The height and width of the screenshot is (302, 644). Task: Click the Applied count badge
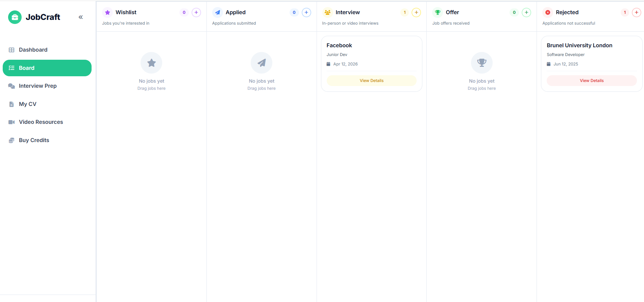tap(294, 12)
